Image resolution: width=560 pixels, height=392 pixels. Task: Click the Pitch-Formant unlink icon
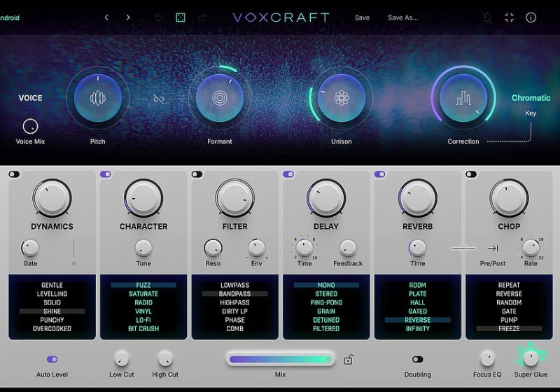pyautogui.click(x=159, y=99)
